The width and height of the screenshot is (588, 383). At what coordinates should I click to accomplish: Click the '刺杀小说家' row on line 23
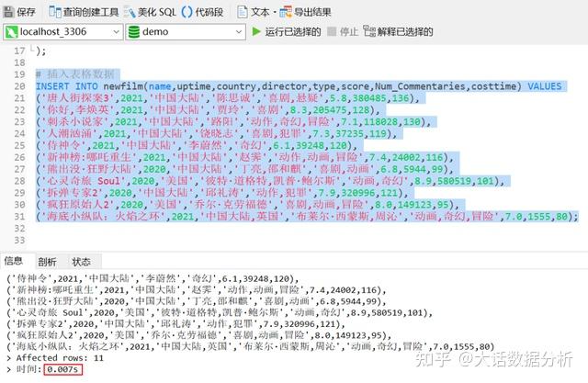(x=233, y=122)
